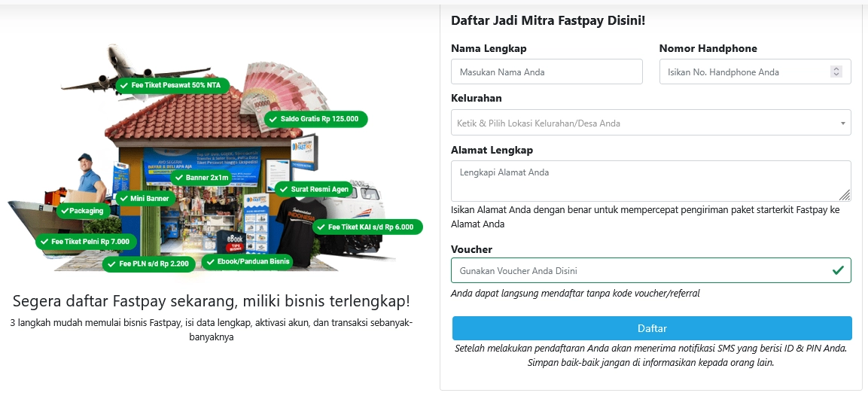This screenshot has width=868, height=396.
Task: Click the Ebook/Panduan Bisnis badge
Action: tap(248, 261)
